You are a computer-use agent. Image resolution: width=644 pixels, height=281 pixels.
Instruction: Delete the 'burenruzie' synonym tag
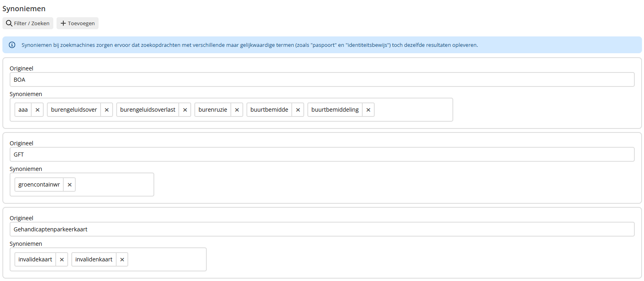(237, 110)
